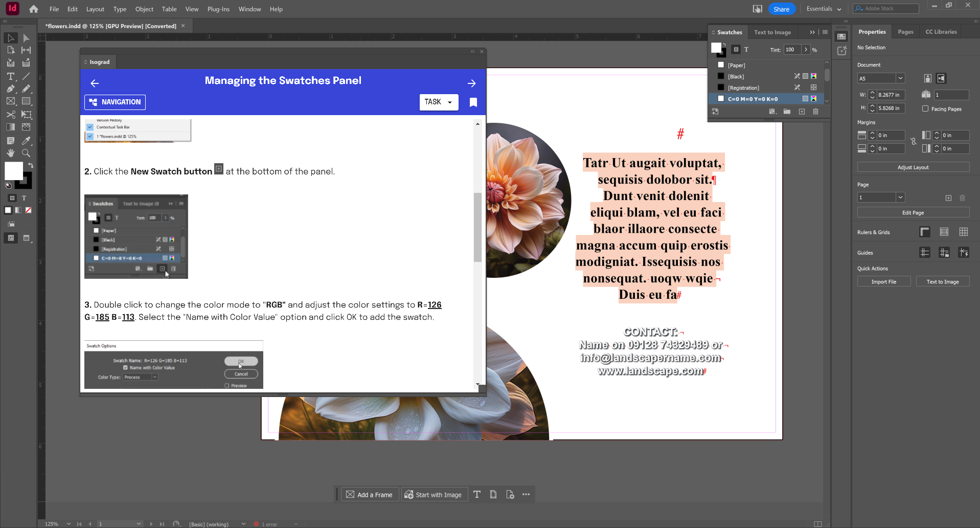The height and width of the screenshot is (528, 980).
Task: Click the Share button
Action: click(782, 9)
